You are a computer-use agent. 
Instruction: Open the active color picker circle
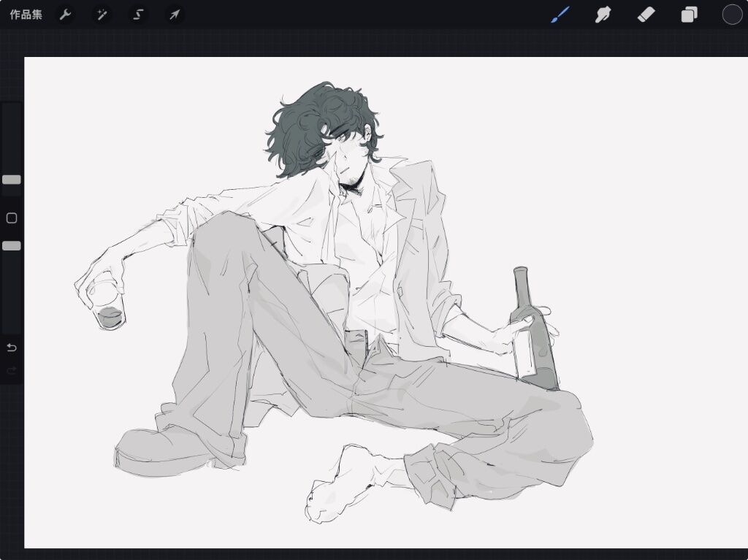732,15
